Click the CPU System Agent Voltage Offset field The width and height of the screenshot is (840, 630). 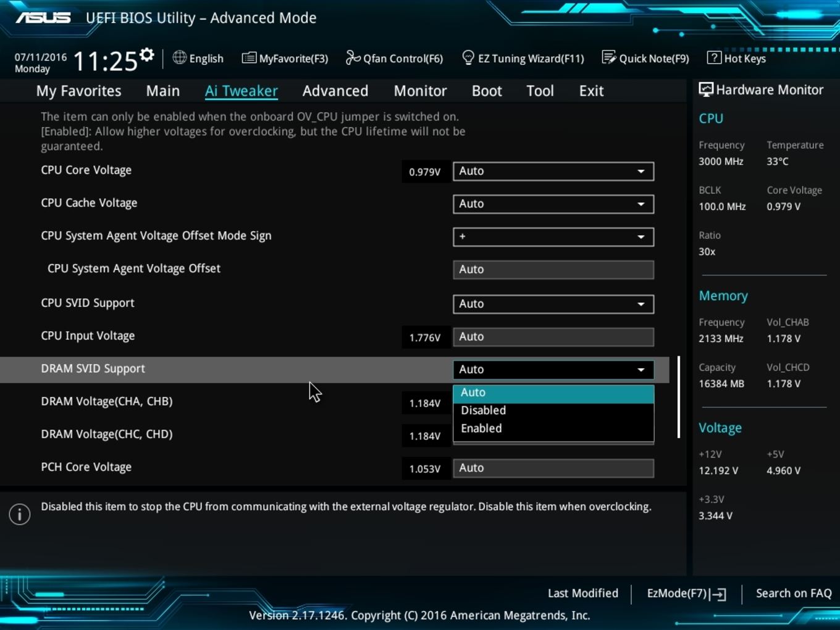[553, 269]
